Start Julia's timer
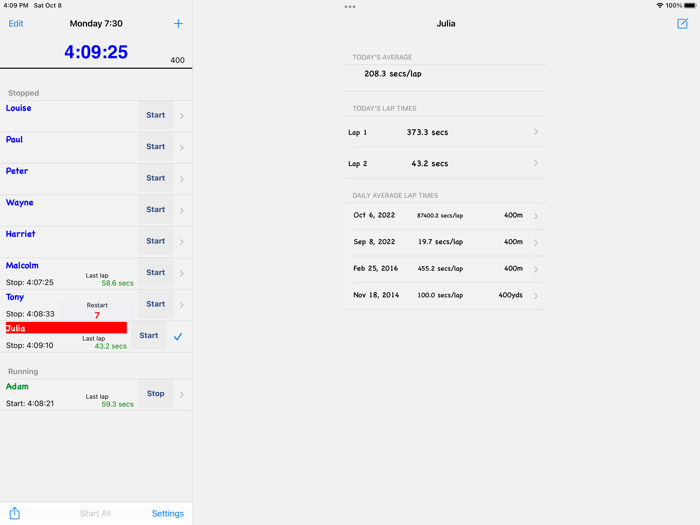Image resolution: width=700 pixels, height=525 pixels. coord(149,335)
